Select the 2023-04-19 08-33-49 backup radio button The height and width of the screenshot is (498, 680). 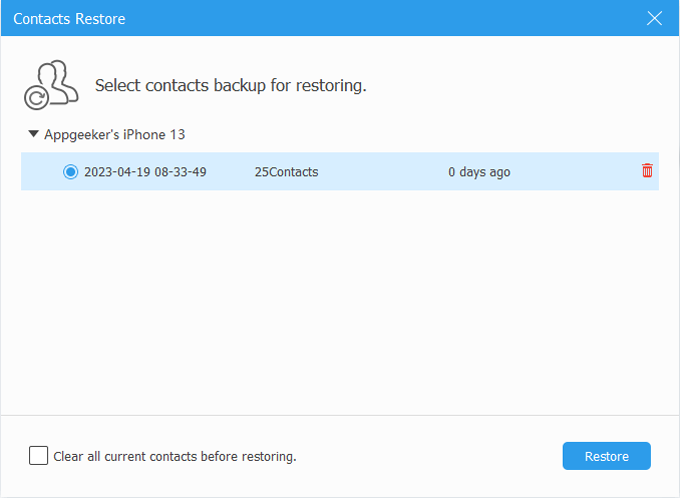click(70, 172)
